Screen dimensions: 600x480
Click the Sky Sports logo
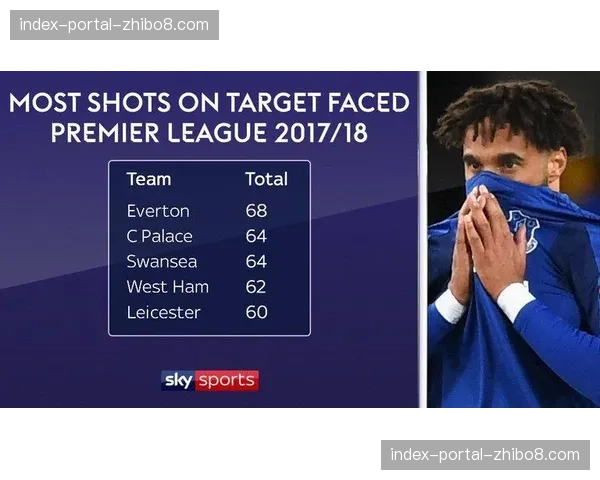point(210,380)
